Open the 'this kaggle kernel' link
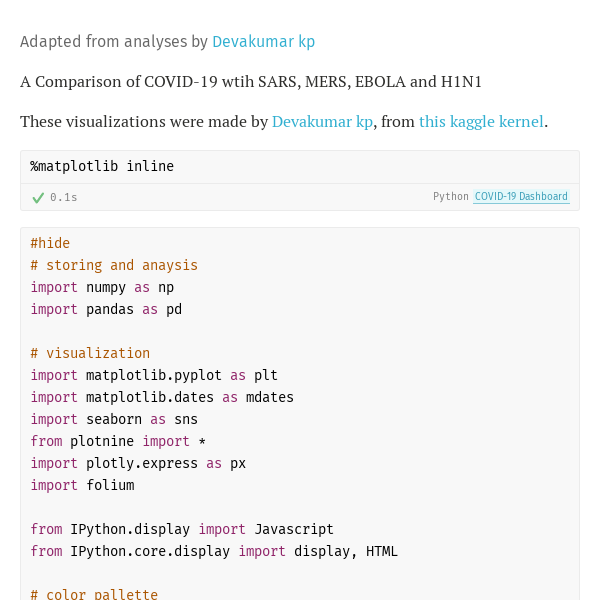The image size is (600, 600). coord(481,121)
